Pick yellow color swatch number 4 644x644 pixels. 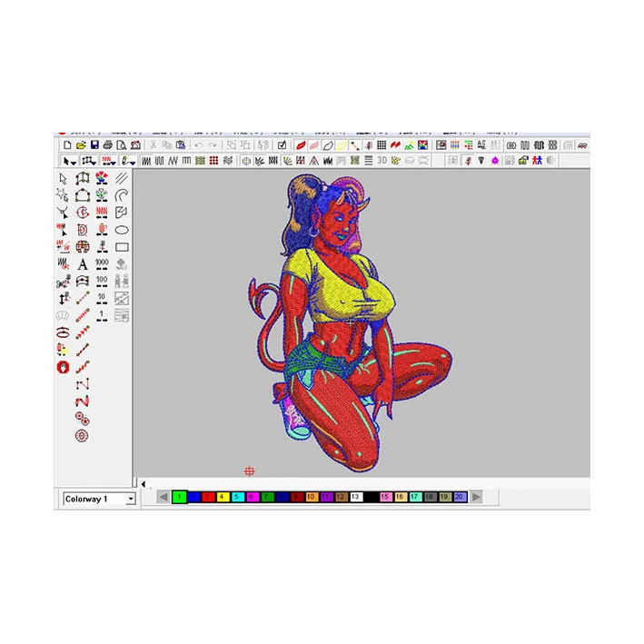(x=223, y=497)
